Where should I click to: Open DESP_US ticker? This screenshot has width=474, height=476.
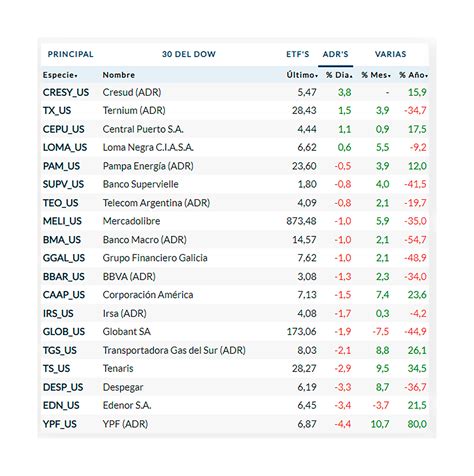tap(63, 387)
